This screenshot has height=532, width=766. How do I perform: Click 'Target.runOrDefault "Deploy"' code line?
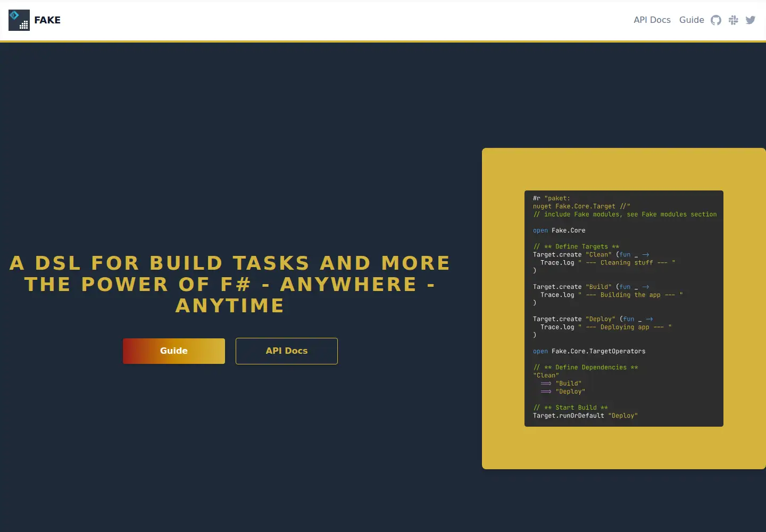tap(585, 415)
